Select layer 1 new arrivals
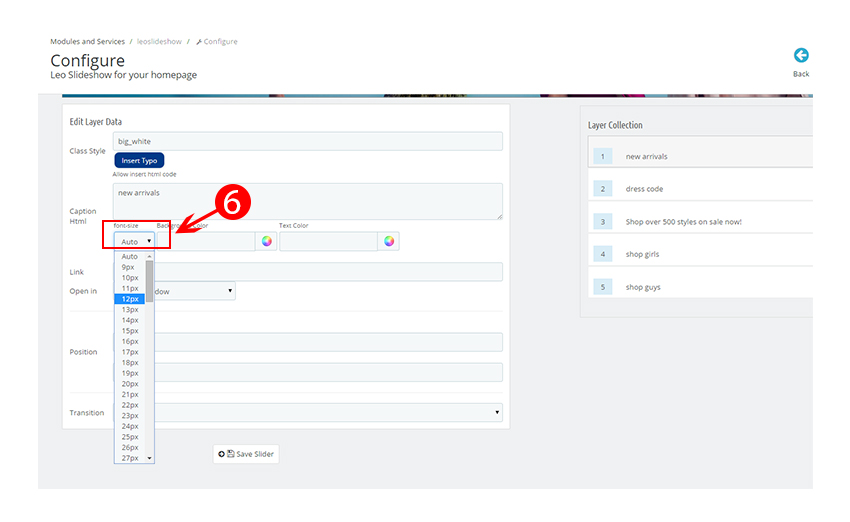The height and width of the screenshot is (522, 850). 700,156
